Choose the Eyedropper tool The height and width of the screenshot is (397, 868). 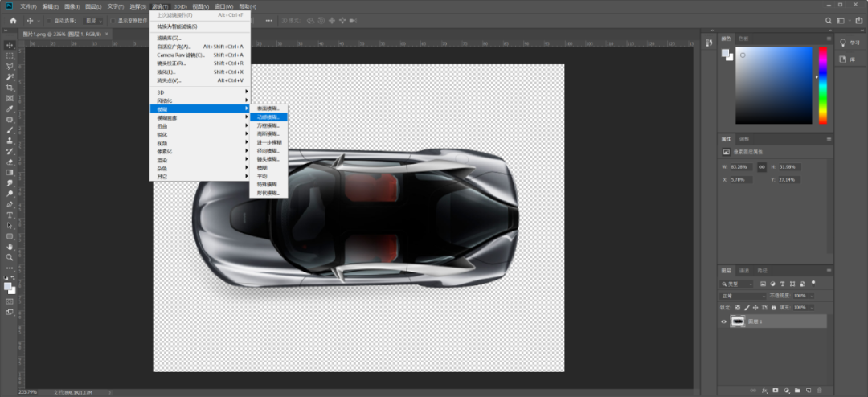[x=10, y=108]
